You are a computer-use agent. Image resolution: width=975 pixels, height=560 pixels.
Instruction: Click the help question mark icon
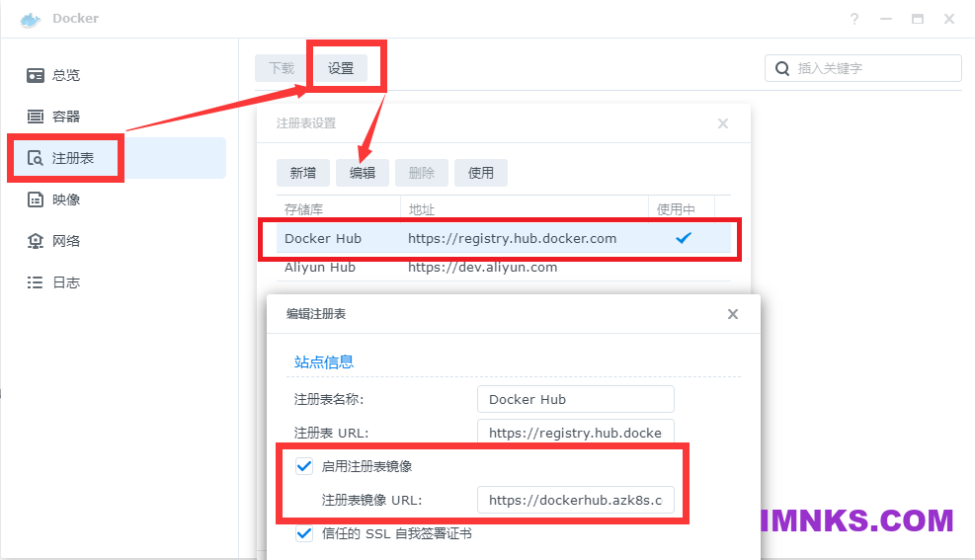(854, 19)
